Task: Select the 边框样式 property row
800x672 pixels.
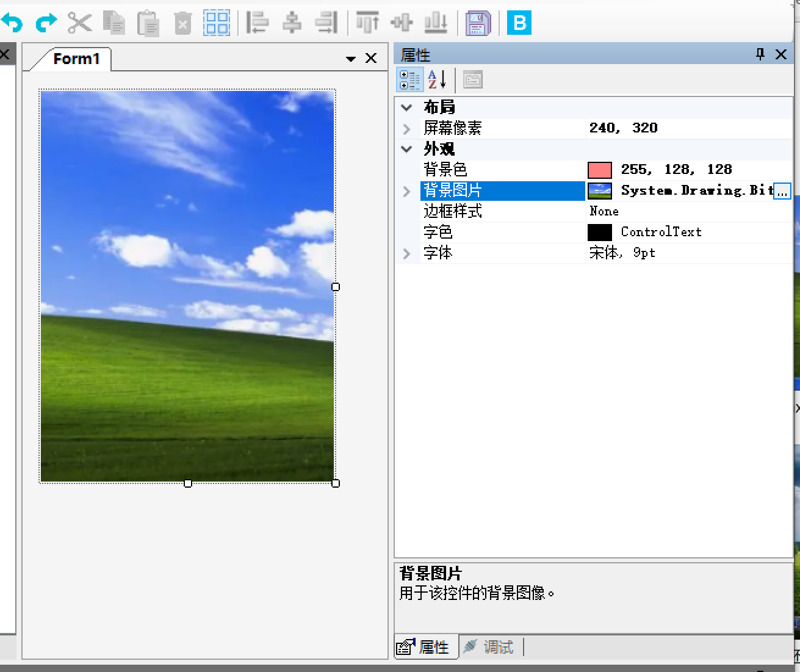Action: click(594, 211)
